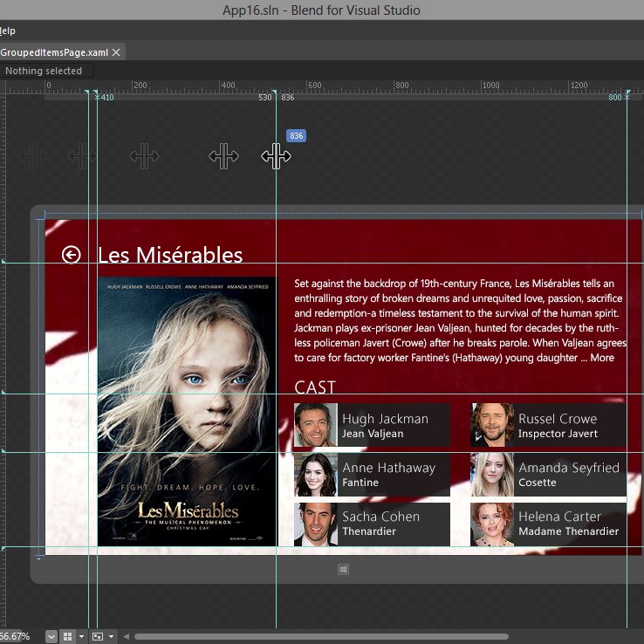This screenshot has height=644, width=644.
Task: Open the zoom level dropdown
Action: click(51, 637)
